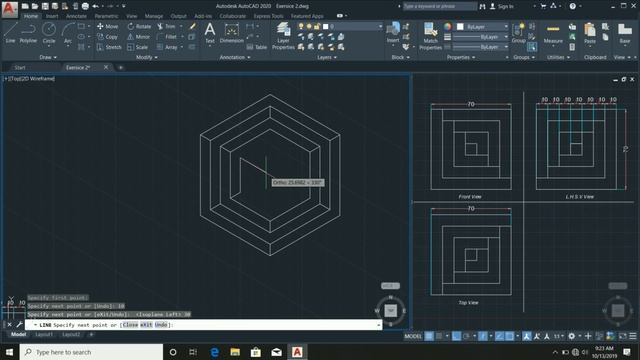Select the Polyline tool
Screen dimensions: 640x360
click(28, 33)
